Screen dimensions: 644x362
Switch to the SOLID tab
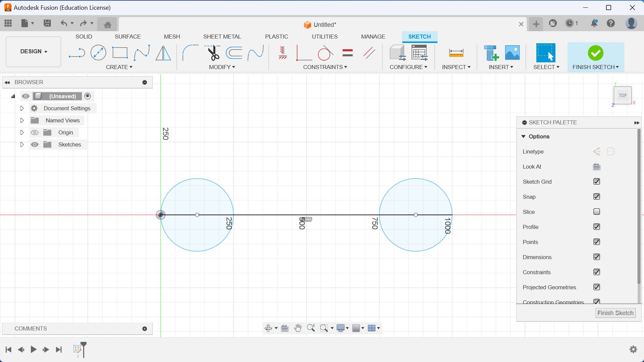(x=83, y=36)
